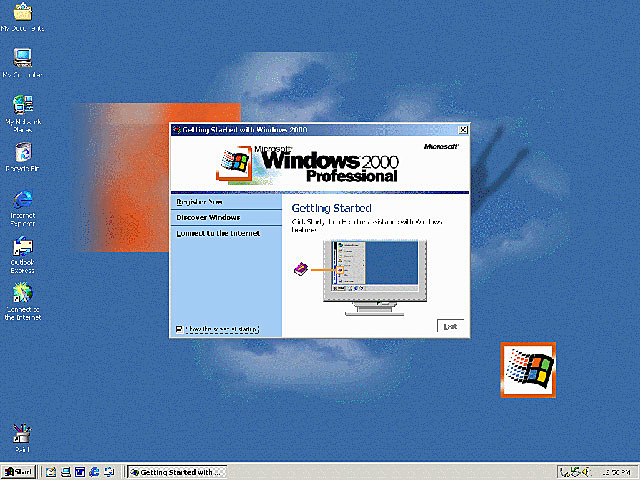Open the My Documents desktop icon
The width and height of the screenshot is (640, 480).
[x=22, y=17]
